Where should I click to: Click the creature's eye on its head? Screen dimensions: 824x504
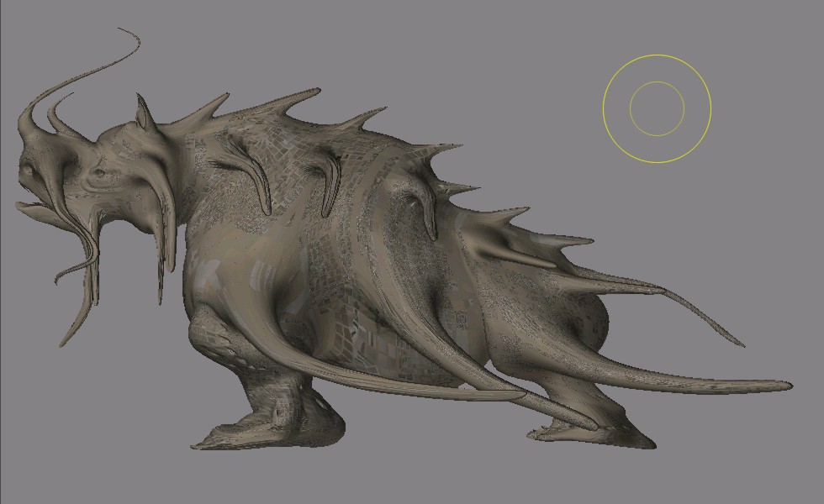(99, 174)
